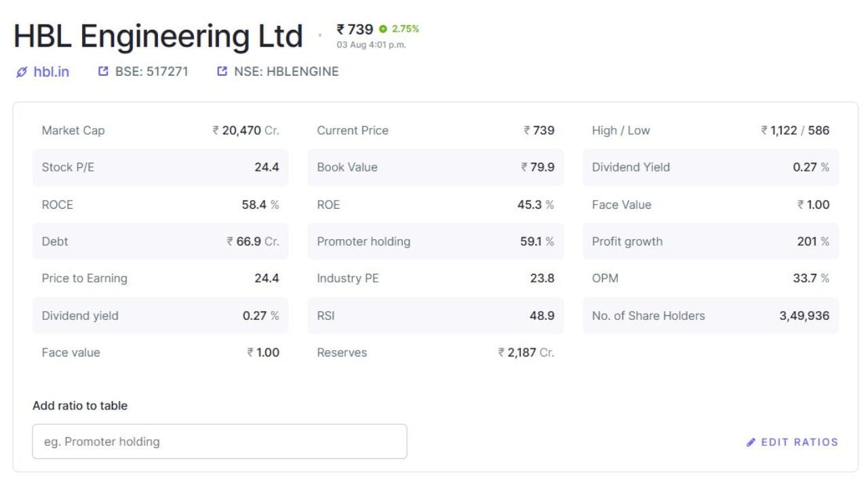Open the BSE external link icon

tap(103, 71)
